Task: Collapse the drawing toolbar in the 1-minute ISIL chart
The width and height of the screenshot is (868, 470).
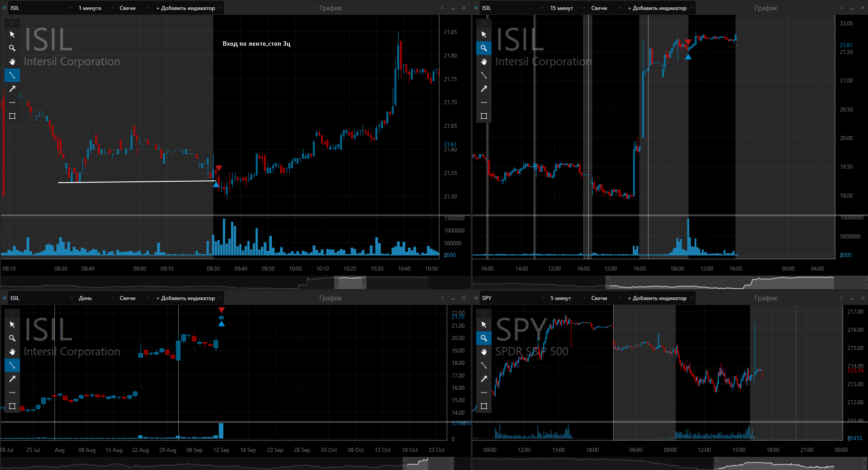Action: point(12,23)
